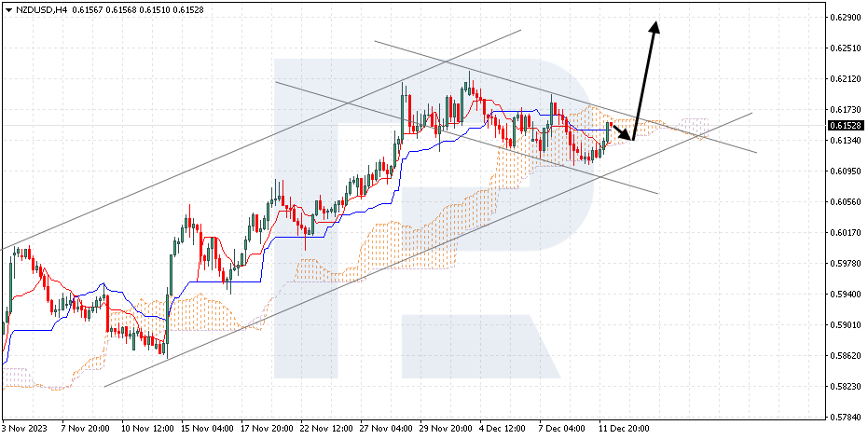The image size is (868, 439).
Task: Click the 0.62120 price axis label
Action: 844,79
